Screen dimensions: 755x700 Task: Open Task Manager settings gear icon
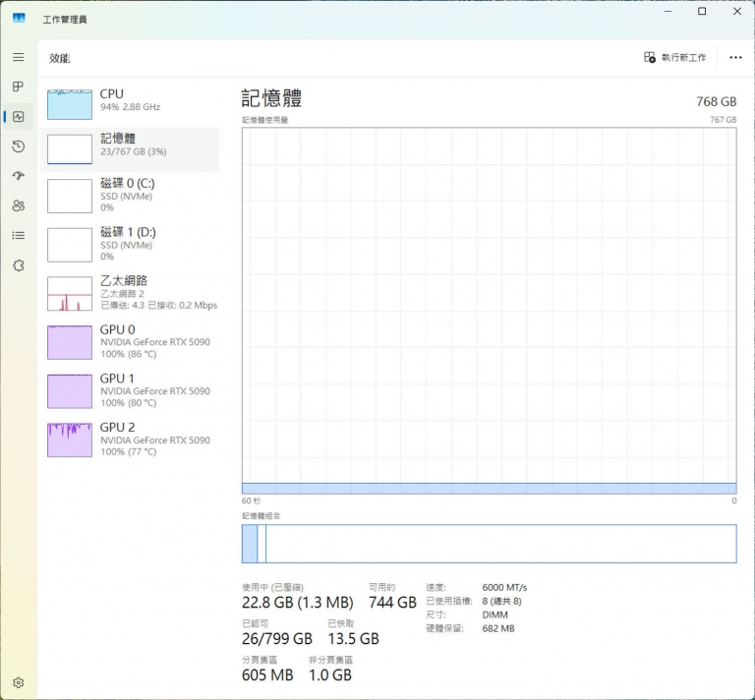(18, 682)
